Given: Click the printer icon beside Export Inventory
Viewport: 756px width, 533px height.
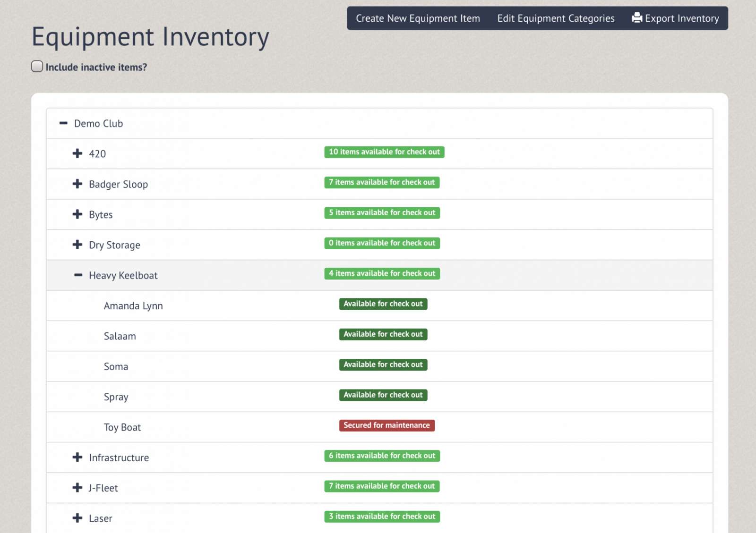Looking at the screenshot, I should 636,18.
